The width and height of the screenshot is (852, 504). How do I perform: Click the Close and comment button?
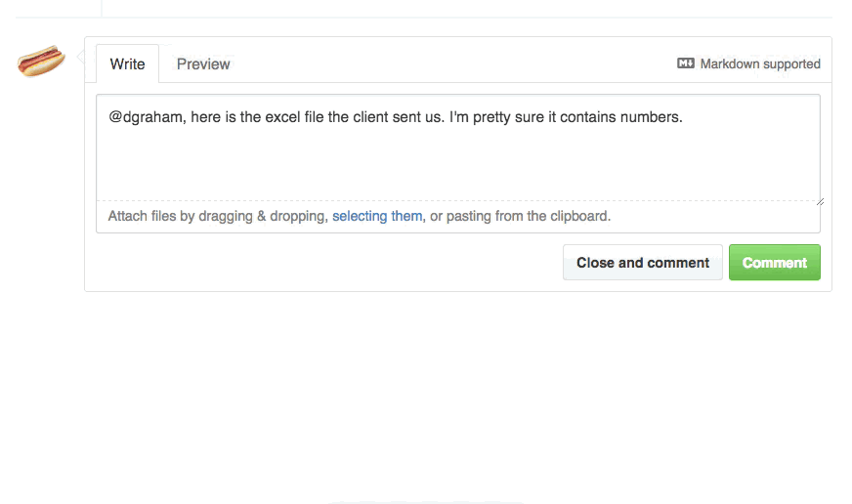(x=642, y=263)
